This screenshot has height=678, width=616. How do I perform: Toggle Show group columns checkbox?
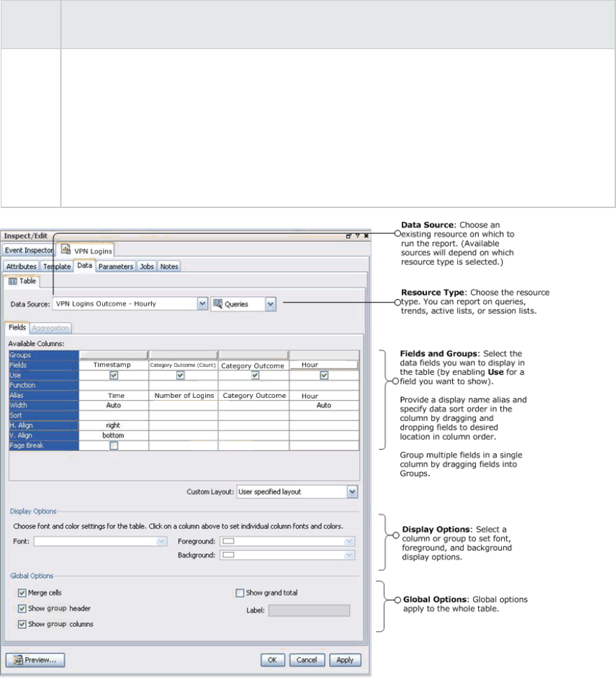point(22,624)
